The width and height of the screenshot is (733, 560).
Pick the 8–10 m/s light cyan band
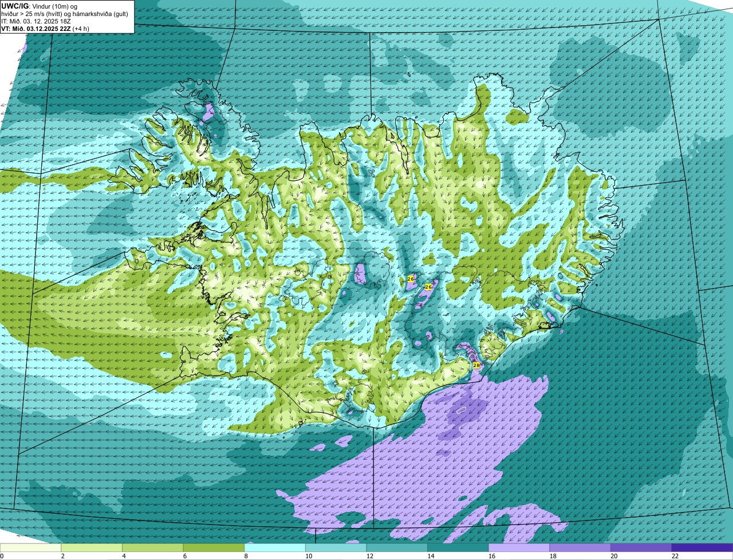click(275, 547)
